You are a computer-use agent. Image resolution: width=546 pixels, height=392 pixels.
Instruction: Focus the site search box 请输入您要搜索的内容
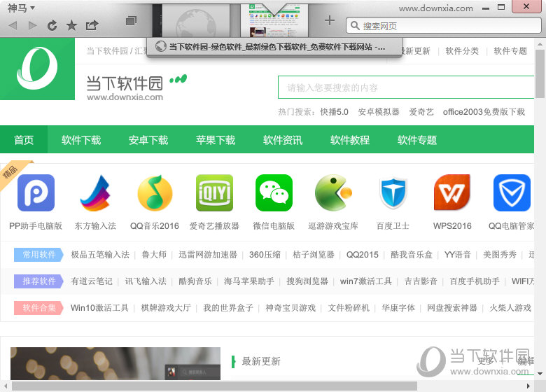point(406,87)
